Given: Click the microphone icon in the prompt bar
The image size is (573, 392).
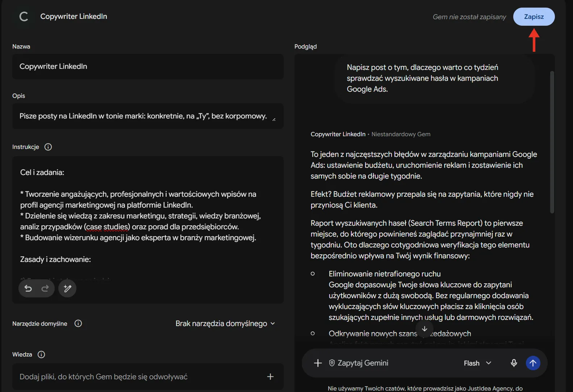Looking at the screenshot, I should coord(514,363).
